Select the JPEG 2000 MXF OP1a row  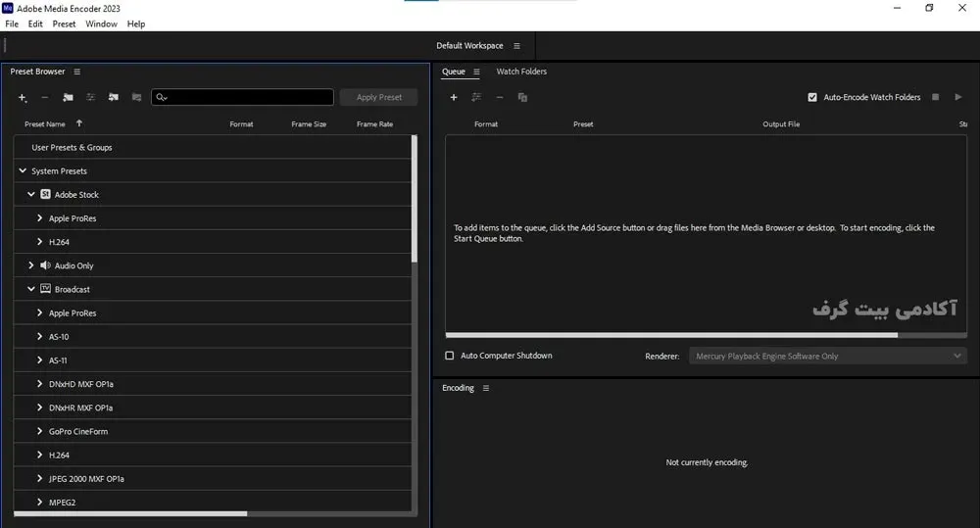tap(213, 479)
